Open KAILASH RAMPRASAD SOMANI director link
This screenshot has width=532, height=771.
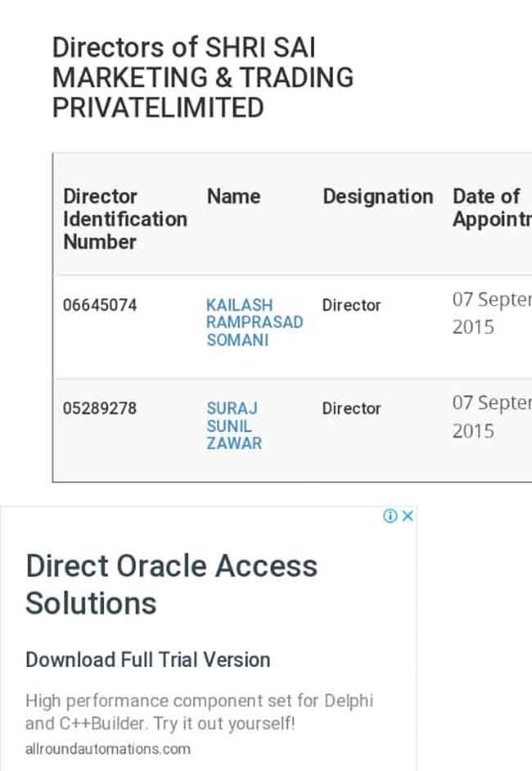pos(255,322)
